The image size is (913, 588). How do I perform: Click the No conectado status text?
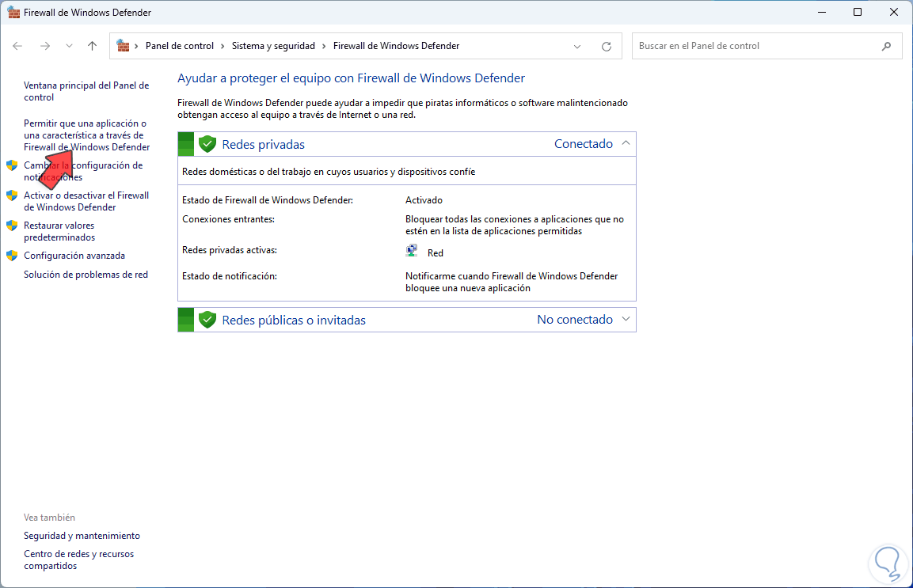coord(575,320)
